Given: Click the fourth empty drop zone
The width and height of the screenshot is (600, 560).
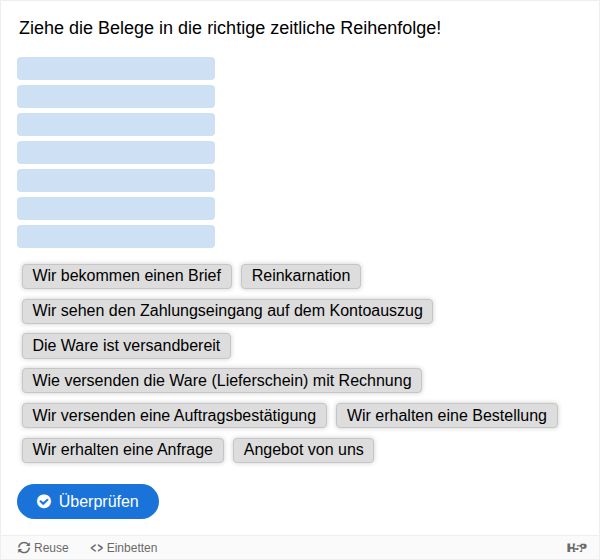Looking at the screenshot, I should (x=116, y=152).
